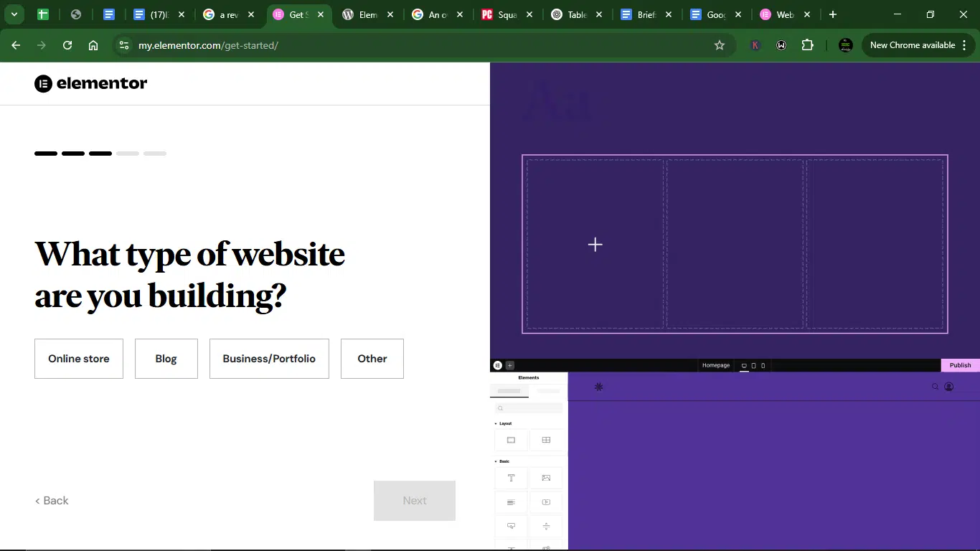This screenshot has height=551, width=980.
Task: Close the 'Table' ChatGPT tab
Action: [x=599, y=14]
